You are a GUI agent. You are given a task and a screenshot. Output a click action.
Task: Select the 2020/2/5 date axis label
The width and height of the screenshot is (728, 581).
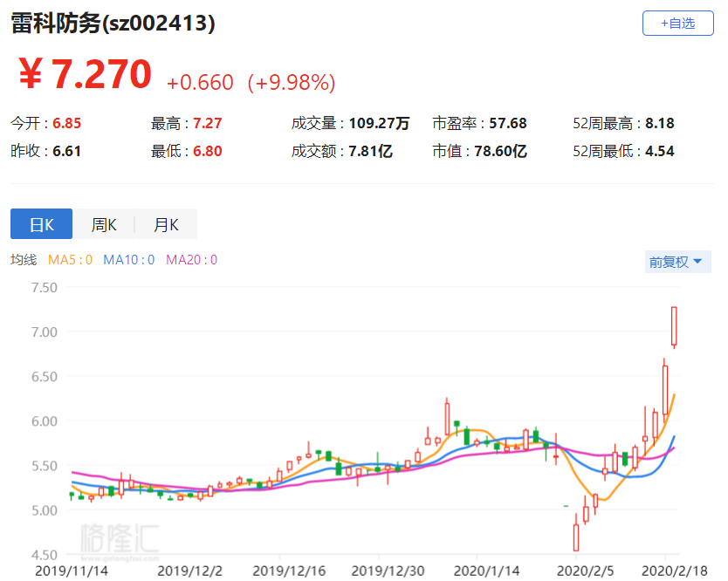coord(585,571)
